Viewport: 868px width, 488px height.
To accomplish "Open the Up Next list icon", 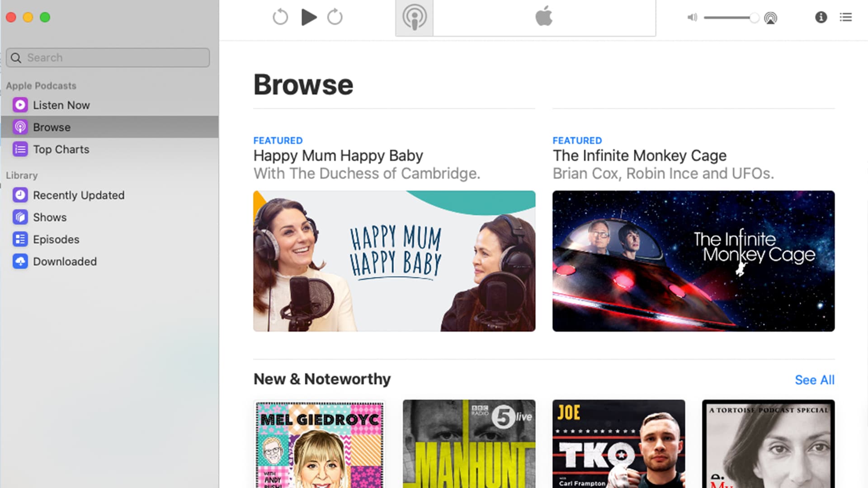I will tap(846, 17).
